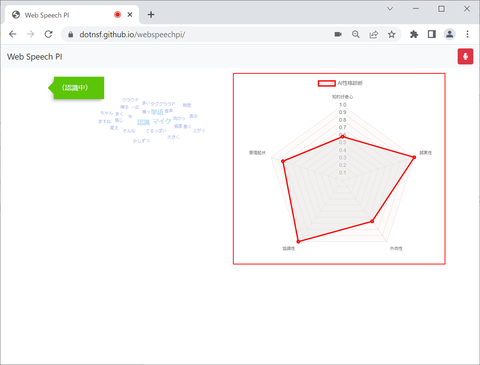This screenshot has width=480, height=365.
Task: Click the Web Speech PI title
Action: tap(35, 57)
